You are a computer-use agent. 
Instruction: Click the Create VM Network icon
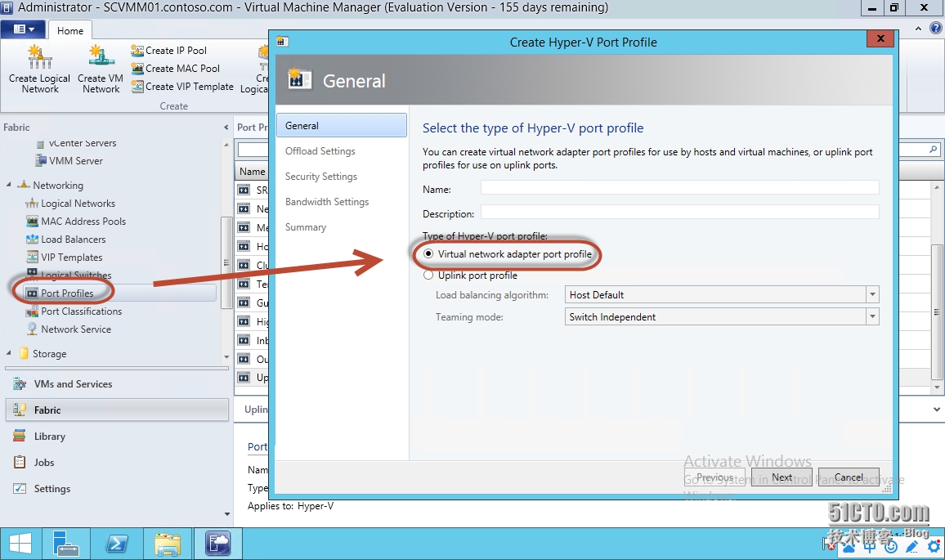pyautogui.click(x=101, y=57)
